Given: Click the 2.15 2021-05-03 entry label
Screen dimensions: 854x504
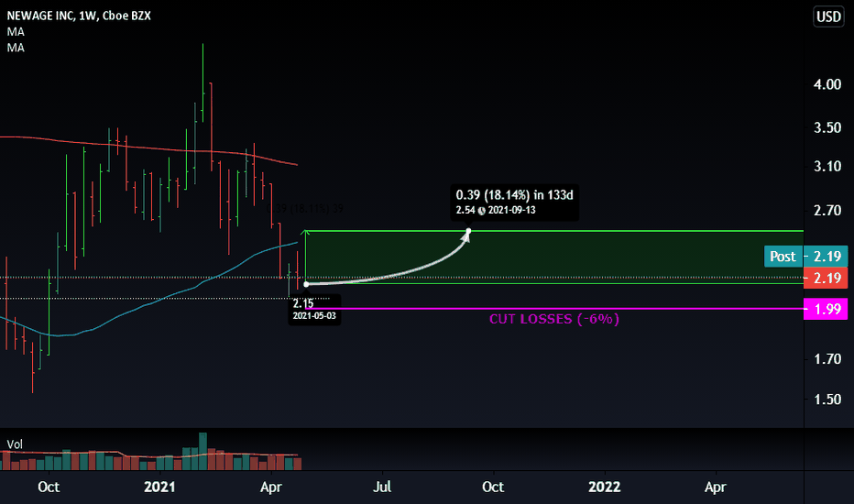Looking at the screenshot, I should [314, 310].
